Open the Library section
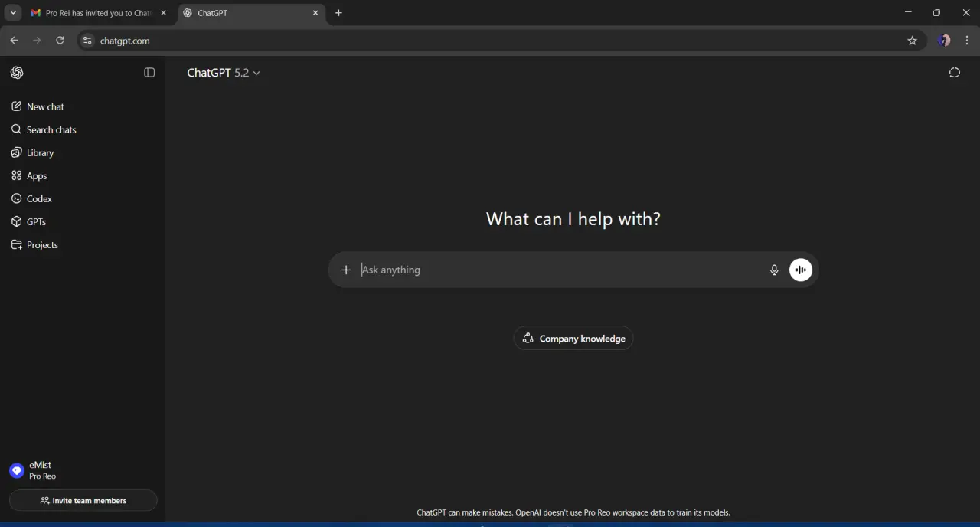The height and width of the screenshot is (527, 980). tap(83, 152)
